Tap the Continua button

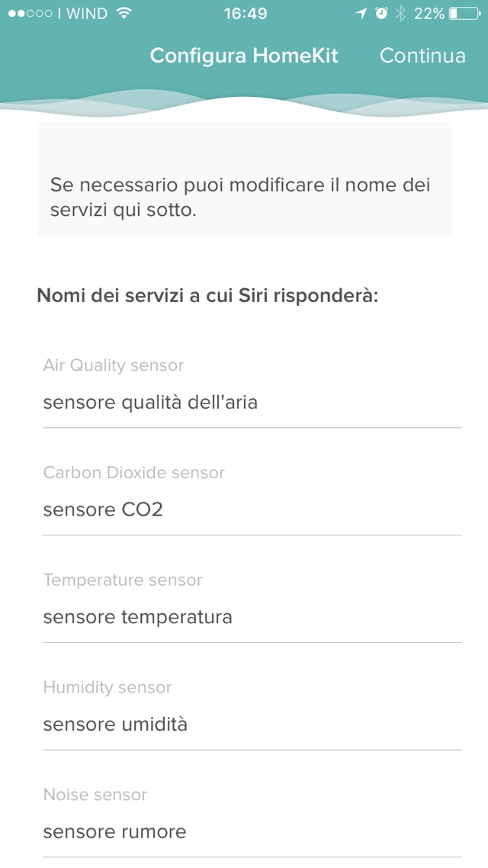[x=422, y=56]
